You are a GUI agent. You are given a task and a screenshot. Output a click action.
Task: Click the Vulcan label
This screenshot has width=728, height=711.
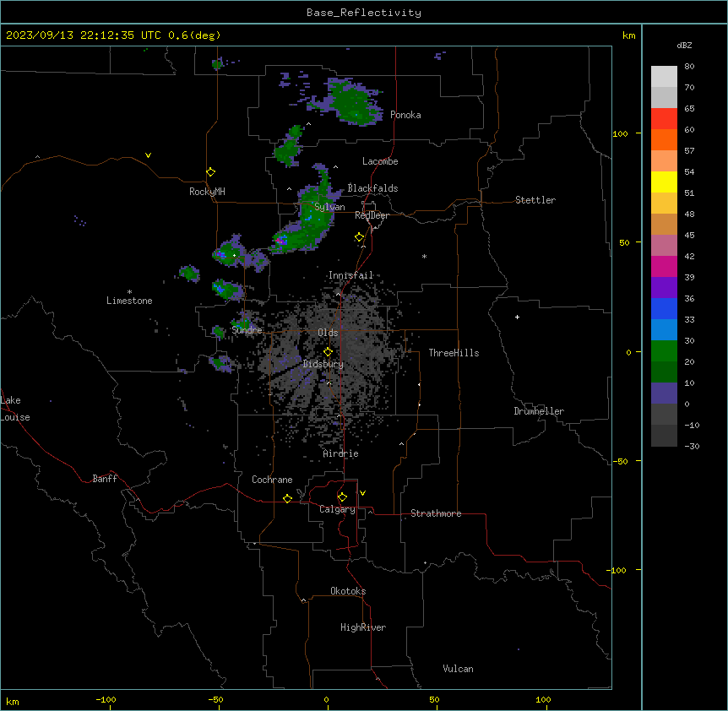point(458,669)
